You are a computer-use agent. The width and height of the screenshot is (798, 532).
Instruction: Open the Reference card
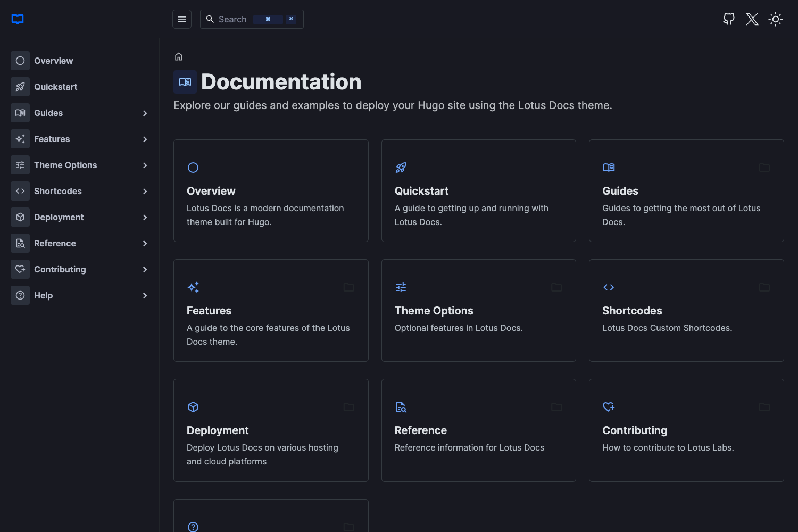(478, 430)
